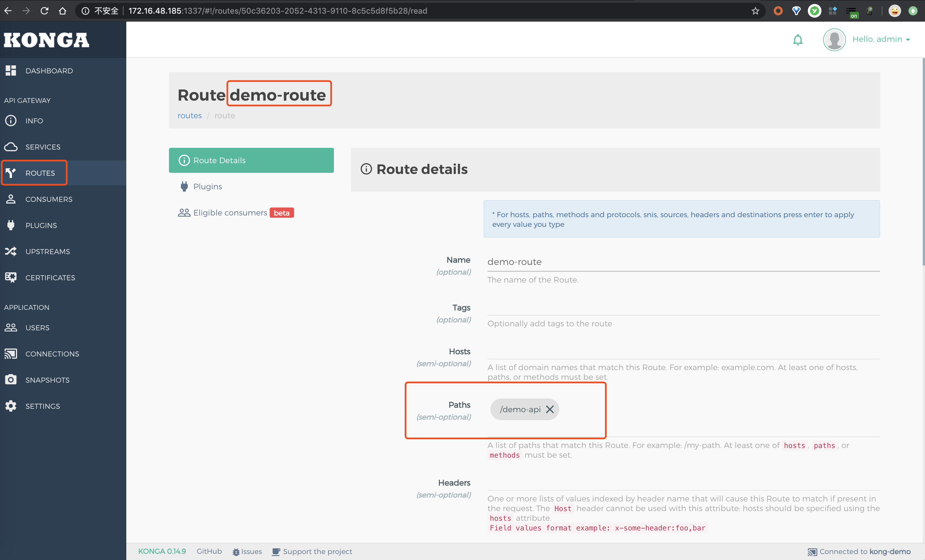Click the beta badge label

tap(282, 213)
